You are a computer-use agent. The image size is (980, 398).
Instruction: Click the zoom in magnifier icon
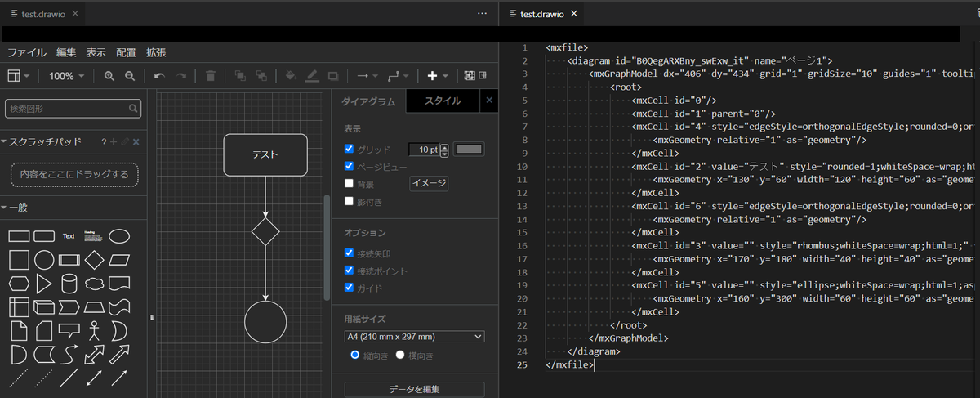pos(109,76)
